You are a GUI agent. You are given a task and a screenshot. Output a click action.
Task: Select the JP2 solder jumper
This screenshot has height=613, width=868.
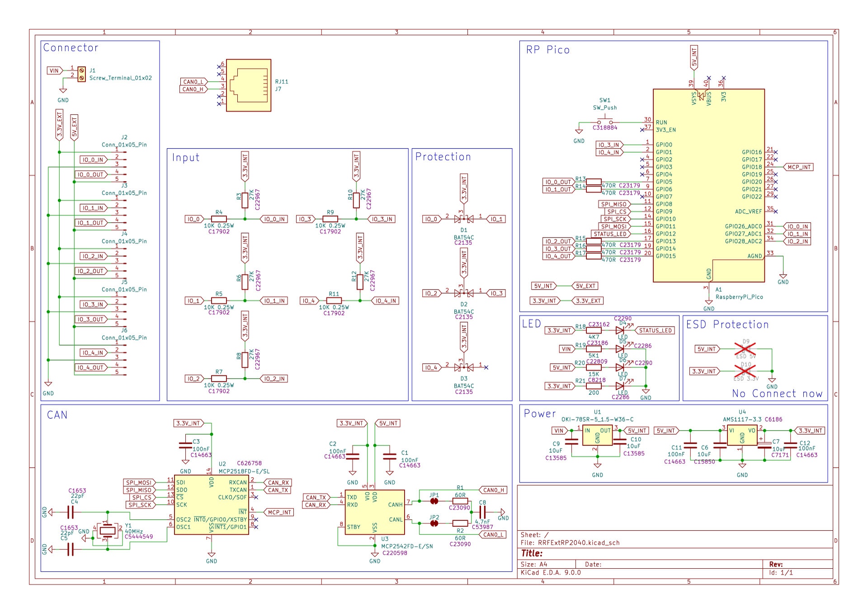[434, 523]
